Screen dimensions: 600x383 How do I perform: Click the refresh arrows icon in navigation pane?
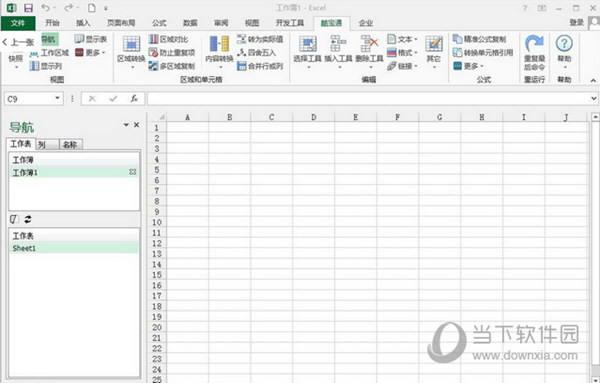(28, 219)
